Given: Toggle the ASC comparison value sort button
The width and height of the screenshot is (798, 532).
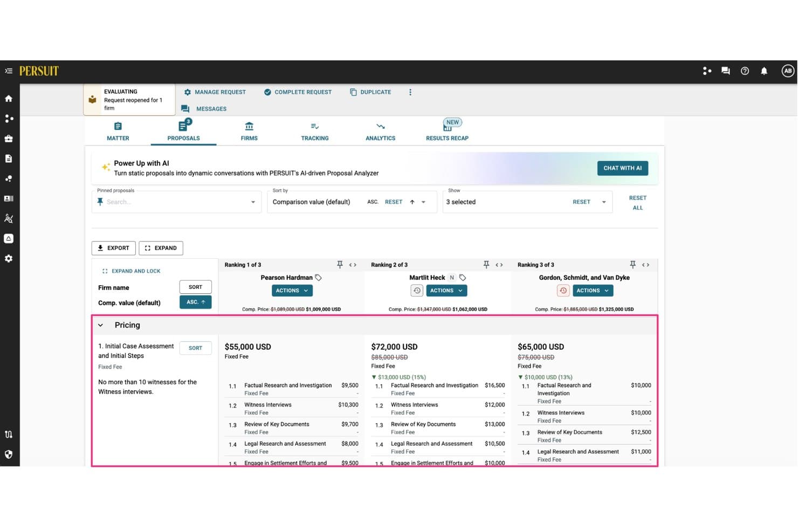Looking at the screenshot, I should 195,302.
